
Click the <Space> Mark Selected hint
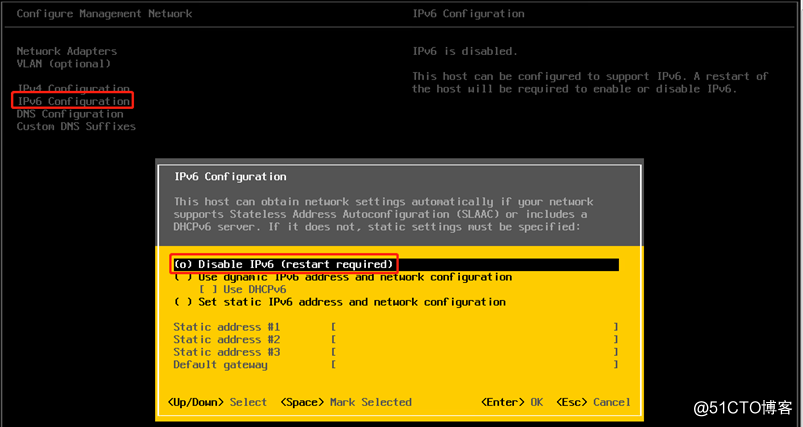pos(346,402)
